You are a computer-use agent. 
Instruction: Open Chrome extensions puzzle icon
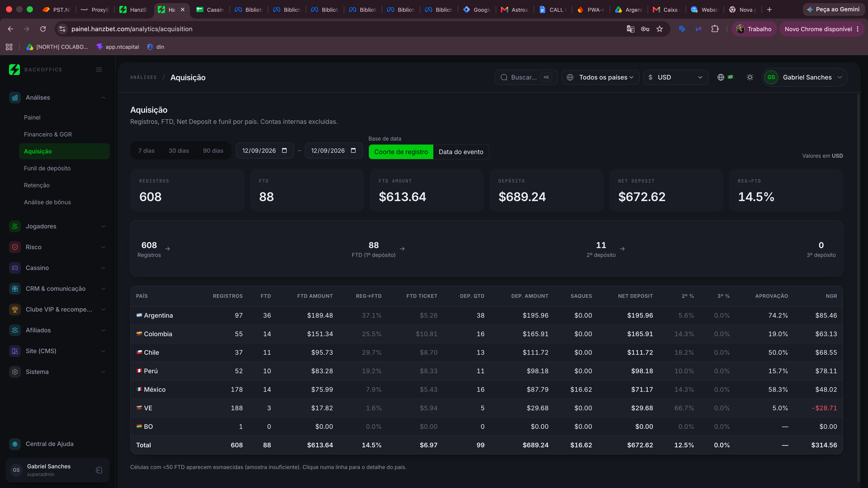(715, 29)
